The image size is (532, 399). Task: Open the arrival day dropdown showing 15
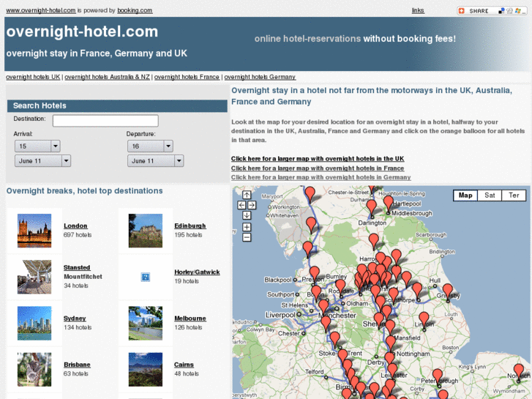coord(37,146)
